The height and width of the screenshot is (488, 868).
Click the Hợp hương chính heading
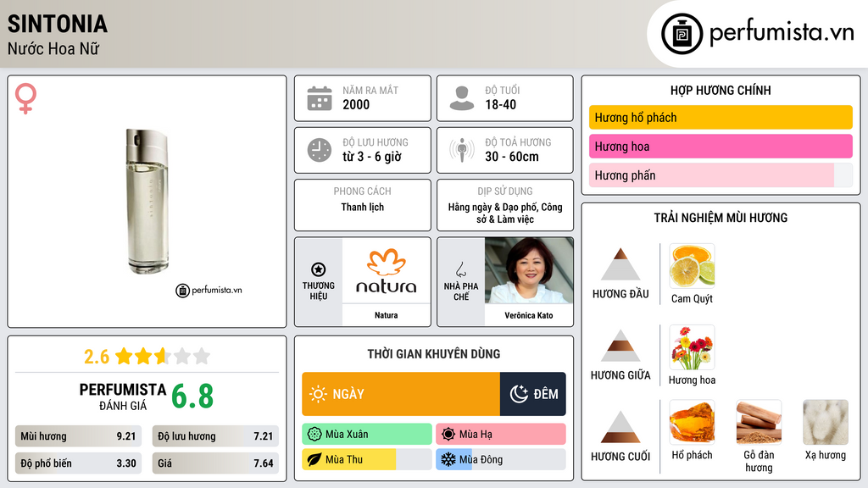pos(721,90)
